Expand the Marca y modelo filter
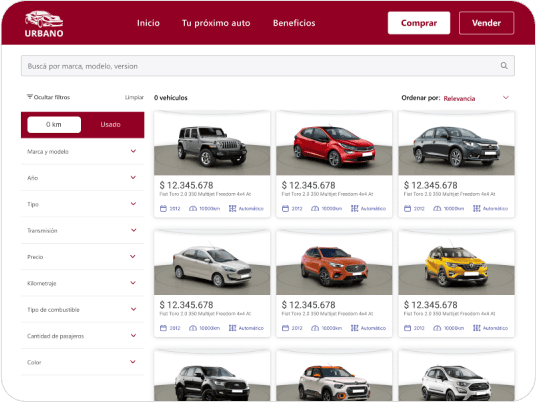 tap(82, 151)
